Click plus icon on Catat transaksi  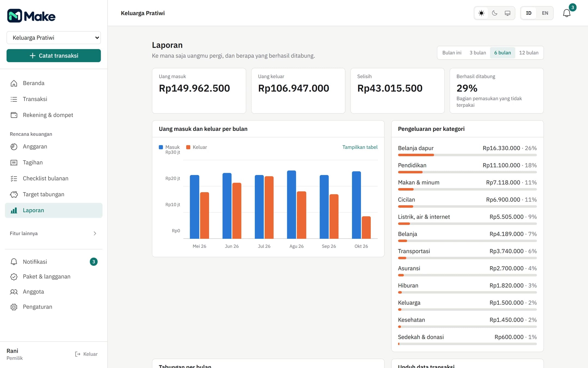tap(33, 56)
